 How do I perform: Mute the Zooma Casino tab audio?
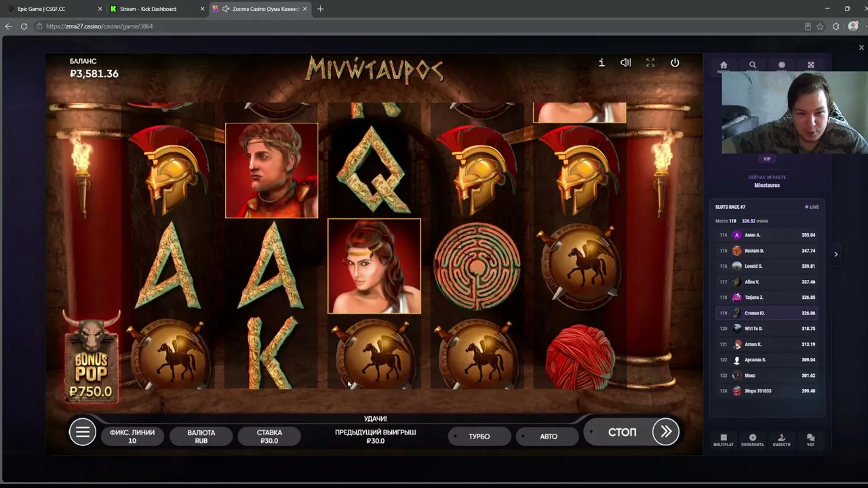click(226, 9)
